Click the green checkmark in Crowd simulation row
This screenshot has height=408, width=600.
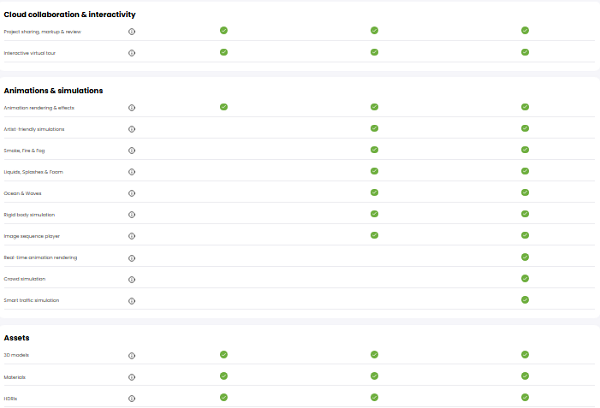click(524, 278)
